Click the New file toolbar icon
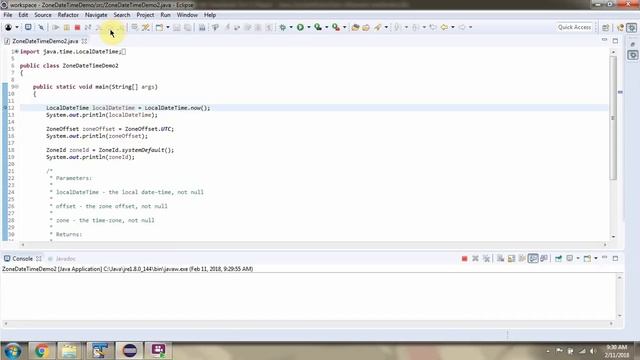The height and width of the screenshot is (360, 640). coord(159,27)
